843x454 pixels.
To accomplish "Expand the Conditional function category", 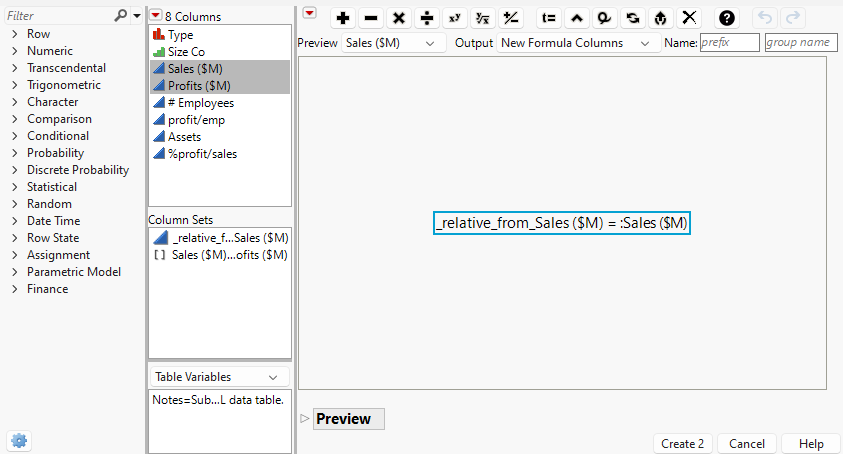I will pos(15,136).
